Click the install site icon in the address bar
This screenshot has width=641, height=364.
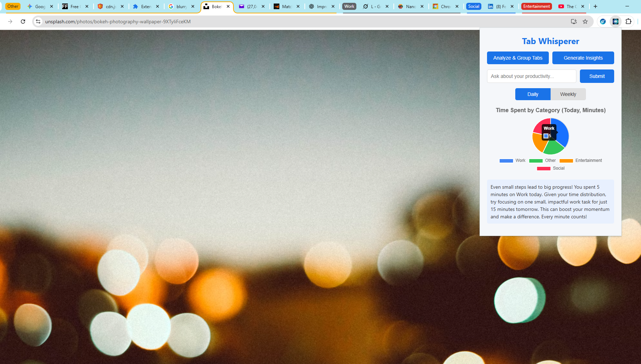click(x=574, y=22)
